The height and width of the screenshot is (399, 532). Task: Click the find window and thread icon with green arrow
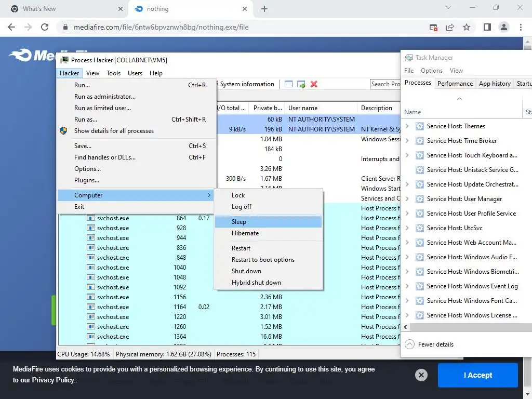pos(301,84)
